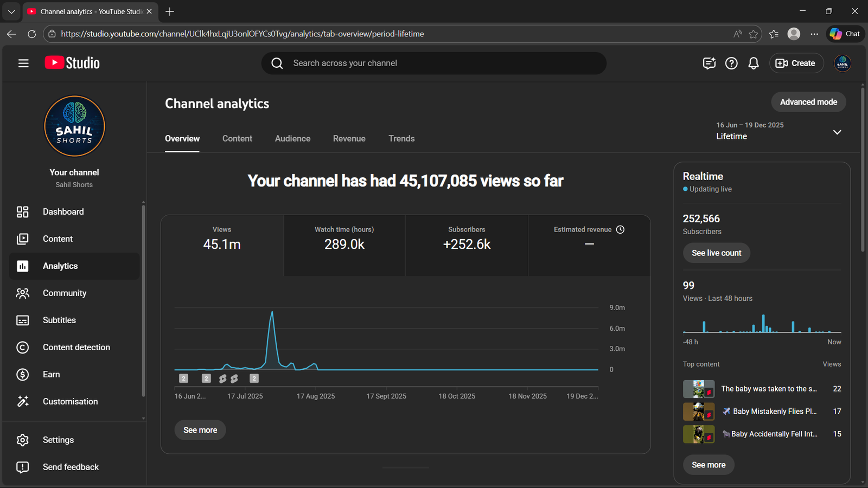Switch to the Audience tab
868x488 pixels.
pyautogui.click(x=292, y=139)
